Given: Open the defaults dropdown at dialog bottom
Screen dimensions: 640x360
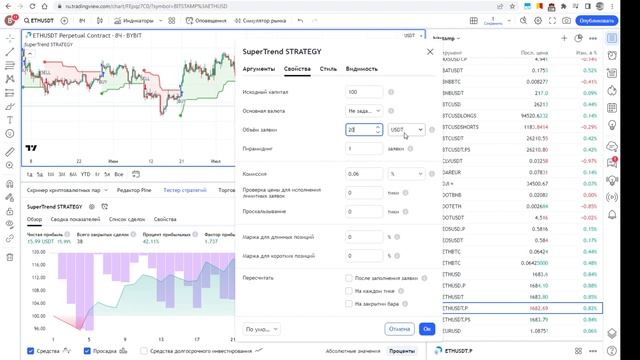Looking at the screenshot, I should pos(261,329).
